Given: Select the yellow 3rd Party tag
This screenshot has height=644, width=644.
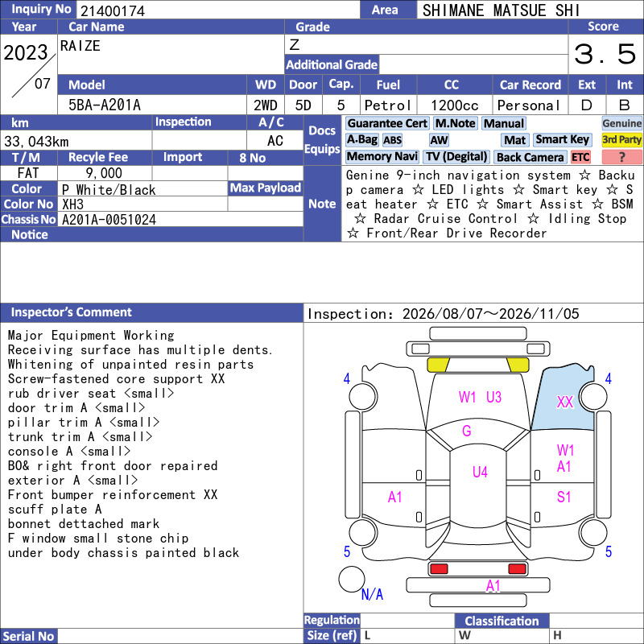Looking at the screenshot, I should pos(621,139).
